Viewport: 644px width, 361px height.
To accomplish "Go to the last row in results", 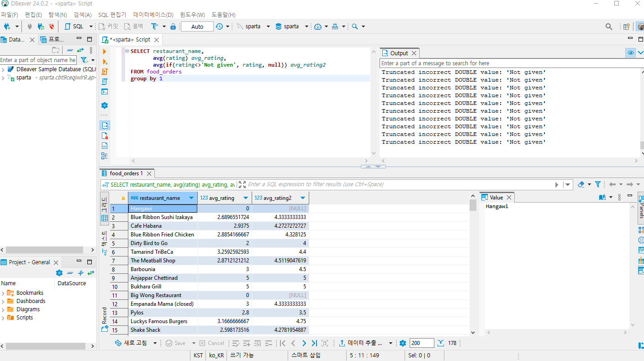I will point(314,343).
